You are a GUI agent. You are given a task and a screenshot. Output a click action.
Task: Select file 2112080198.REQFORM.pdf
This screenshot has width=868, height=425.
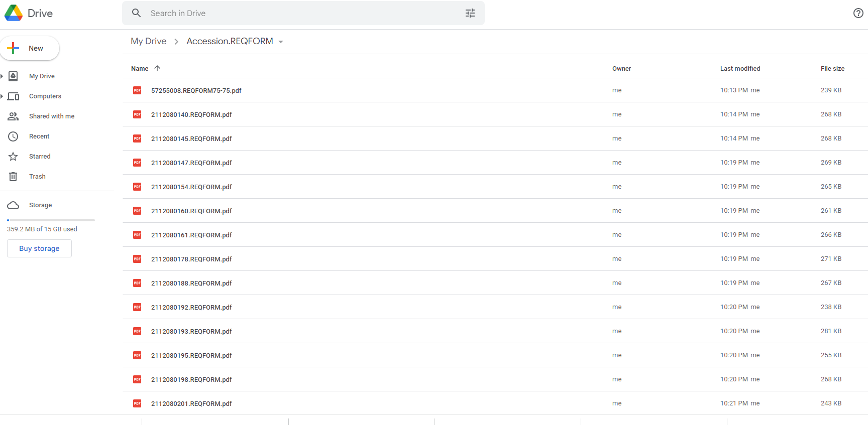[495, 379]
